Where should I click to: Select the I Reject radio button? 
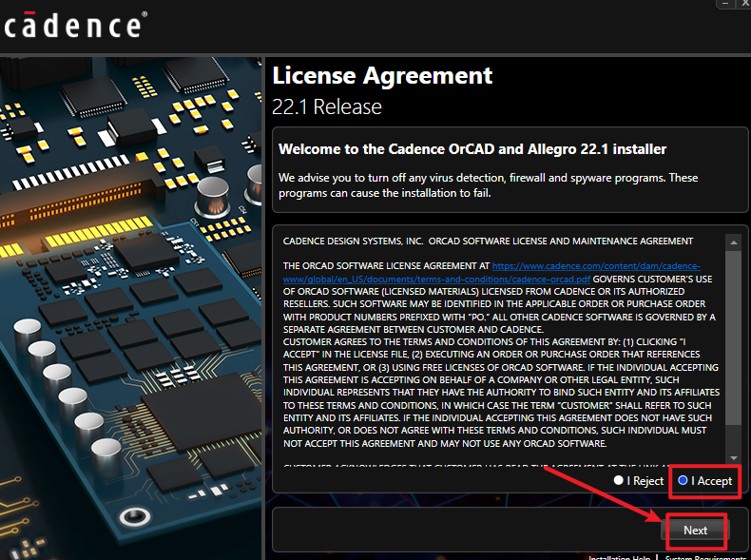point(620,481)
